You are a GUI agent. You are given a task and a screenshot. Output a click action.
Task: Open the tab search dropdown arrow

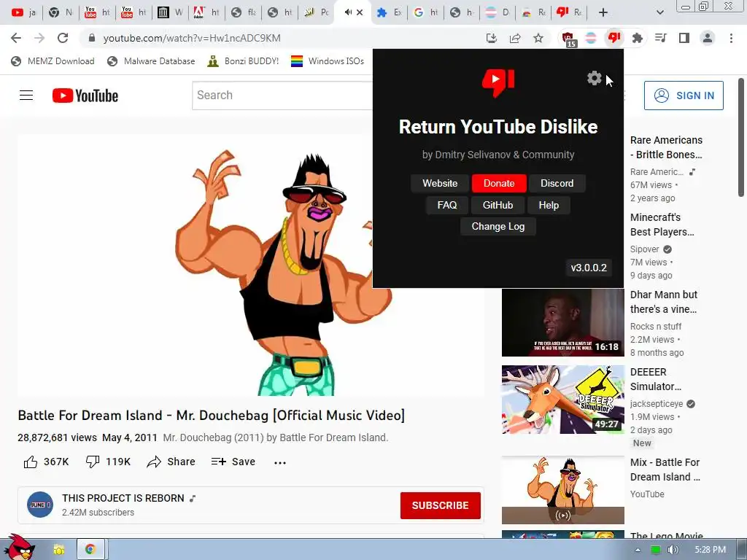coord(659,12)
